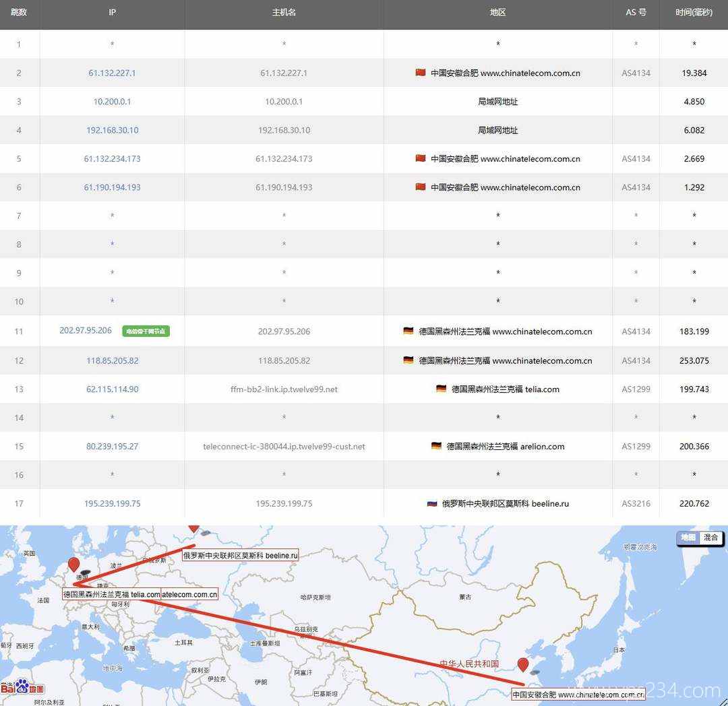This screenshot has height=706, width=728.
Task: Click the 局域网地址 region in hop 4
Action: (x=497, y=130)
